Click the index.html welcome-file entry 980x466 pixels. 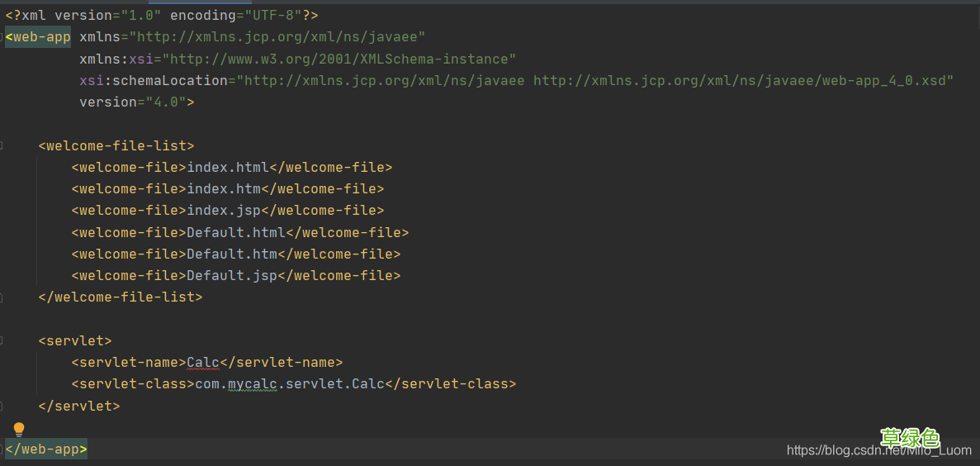(228, 167)
